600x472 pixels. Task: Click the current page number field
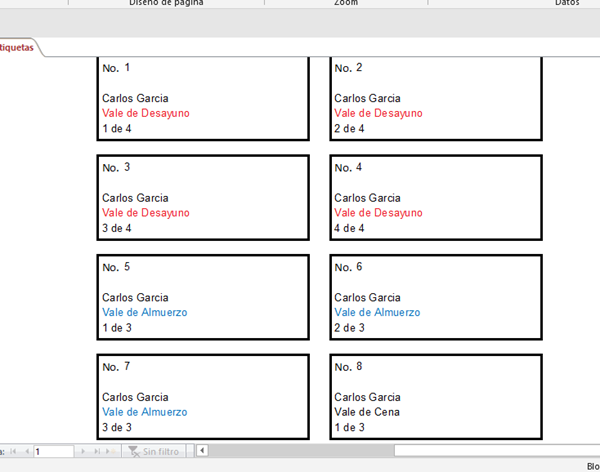click(x=52, y=452)
